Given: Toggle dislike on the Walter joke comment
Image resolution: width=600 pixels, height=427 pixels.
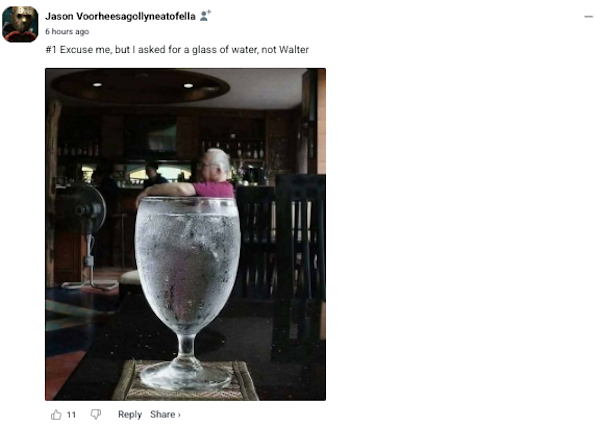Looking at the screenshot, I should pos(96,414).
